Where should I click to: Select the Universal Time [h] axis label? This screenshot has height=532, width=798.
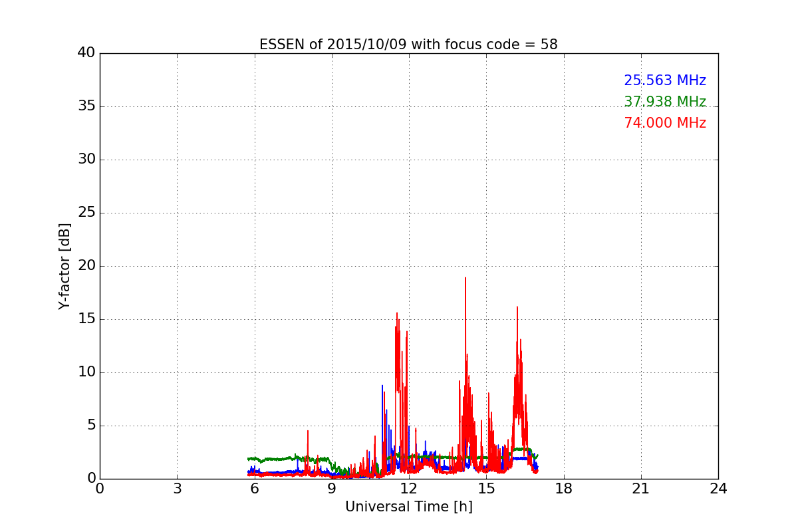pyautogui.click(x=408, y=507)
